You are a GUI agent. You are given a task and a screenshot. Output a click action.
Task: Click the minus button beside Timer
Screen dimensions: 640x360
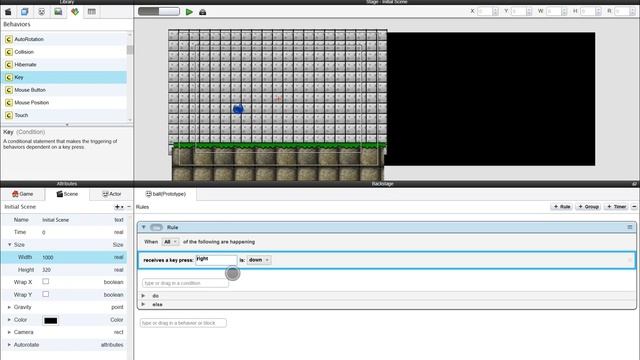(634, 207)
